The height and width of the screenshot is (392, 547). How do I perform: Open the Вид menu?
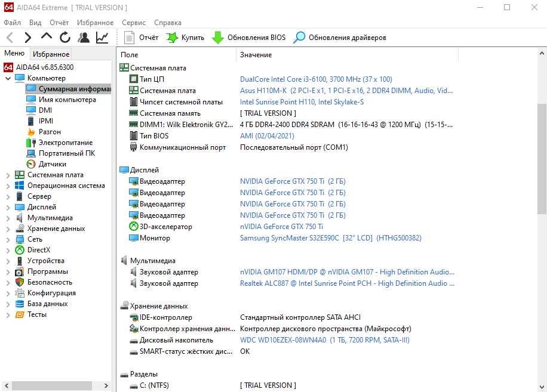point(35,23)
